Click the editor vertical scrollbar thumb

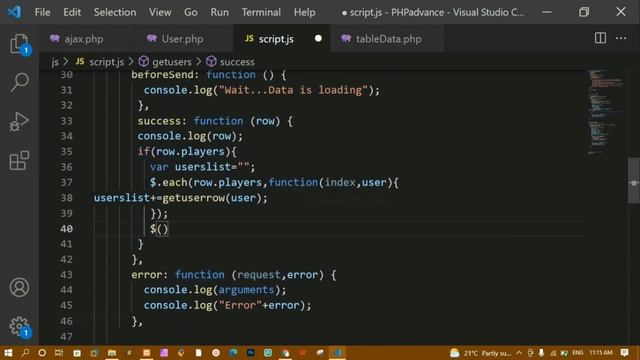(633, 180)
